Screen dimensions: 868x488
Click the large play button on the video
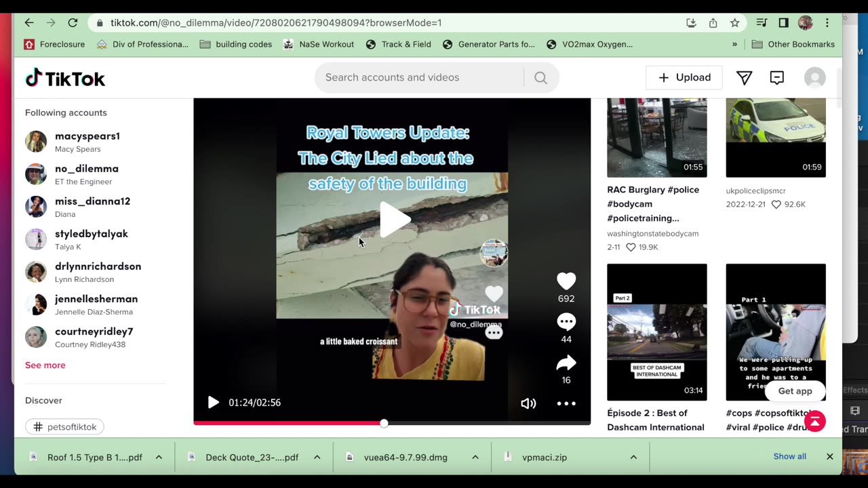pos(394,220)
